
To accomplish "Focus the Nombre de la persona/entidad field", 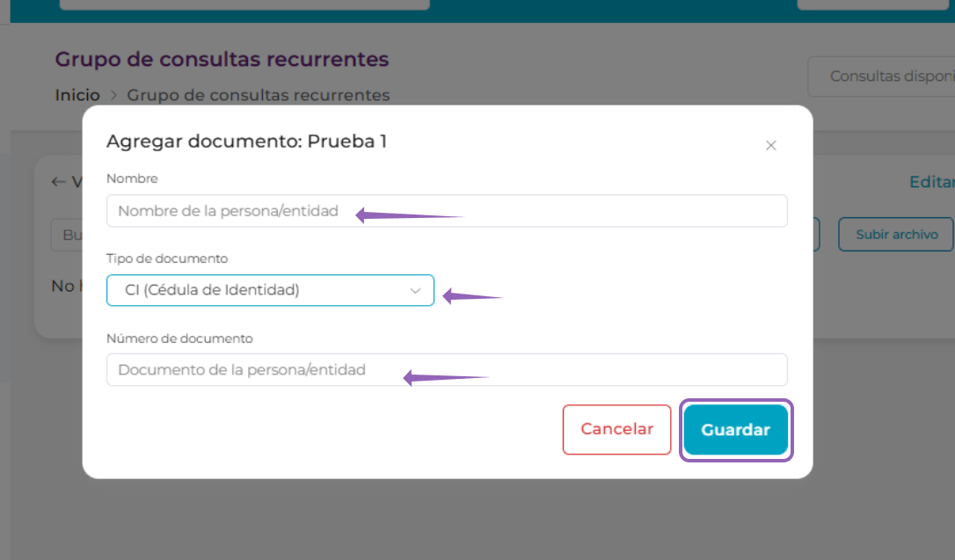I will point(447,211).
